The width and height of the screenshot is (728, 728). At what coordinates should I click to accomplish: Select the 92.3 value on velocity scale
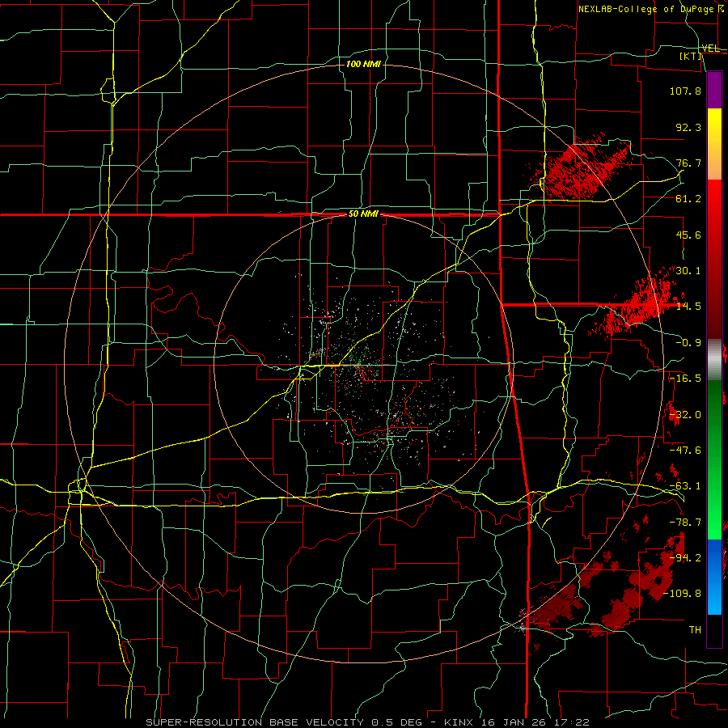(688, 127)
